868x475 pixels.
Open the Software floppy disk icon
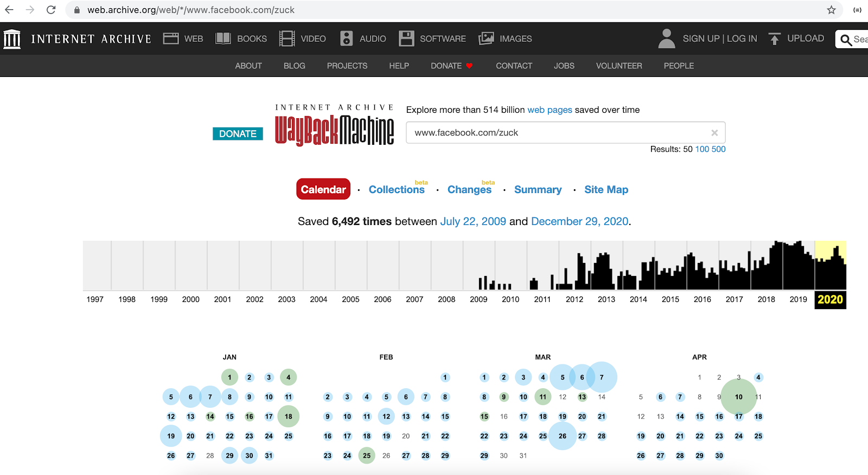pyautogui.click(x=406, y=38)
